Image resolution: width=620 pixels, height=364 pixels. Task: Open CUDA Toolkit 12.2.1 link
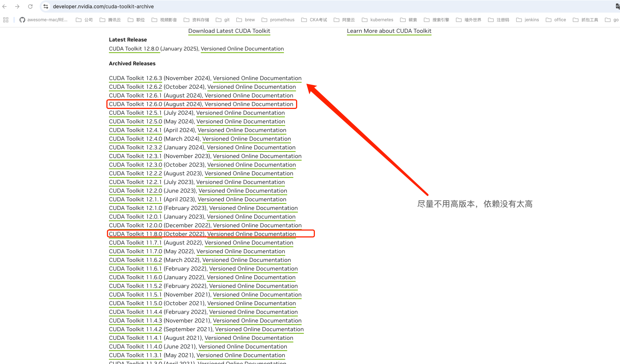coord(136,182)
